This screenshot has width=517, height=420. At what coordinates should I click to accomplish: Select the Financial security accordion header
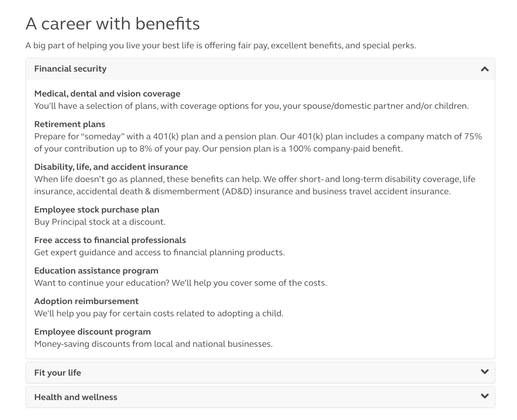click(x=70, y=69)
